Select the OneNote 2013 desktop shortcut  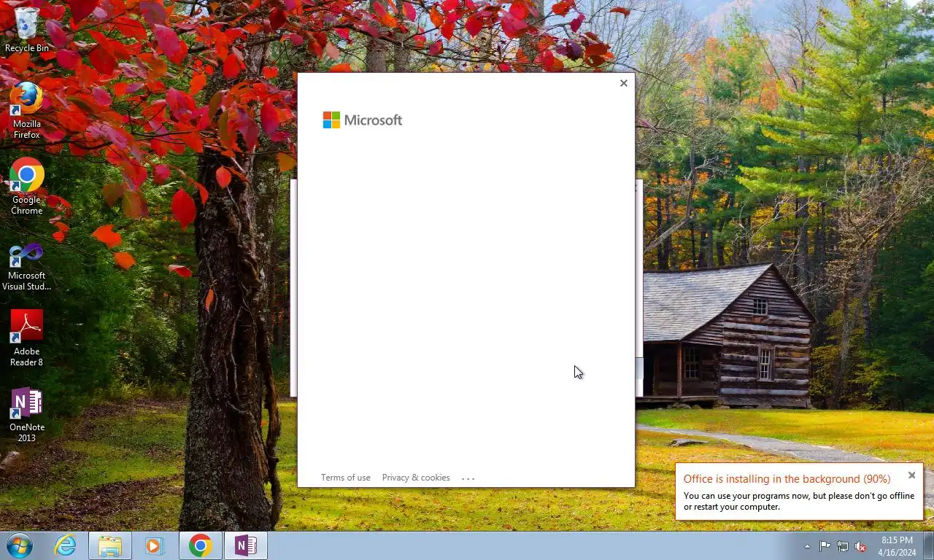coord(26,414)
